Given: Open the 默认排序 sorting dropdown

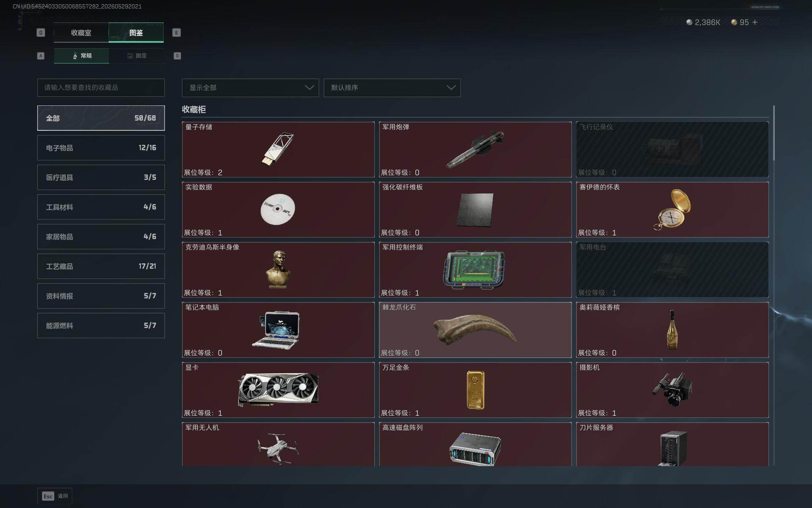Looking at the screenshot, I should click(392, 88).
